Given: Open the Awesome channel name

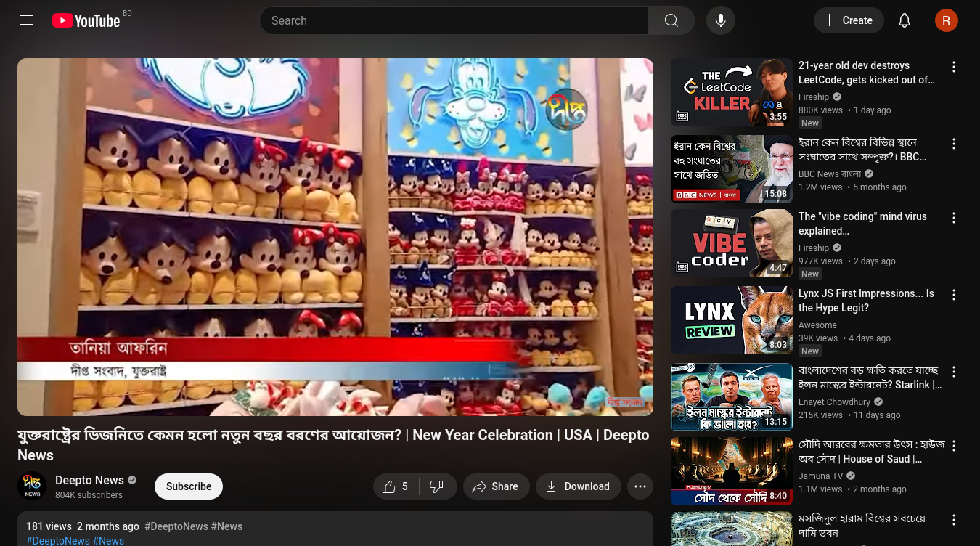Looking at the screenshot, I should (x=817, y=325).
